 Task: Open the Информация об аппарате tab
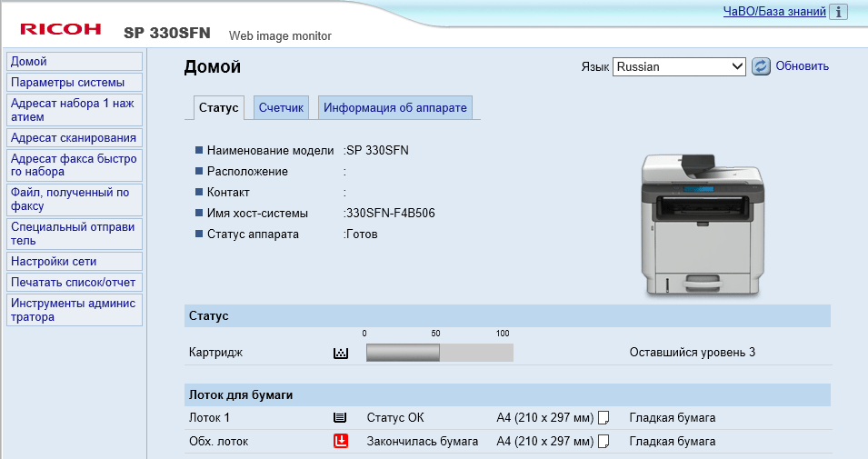[395, 107]
